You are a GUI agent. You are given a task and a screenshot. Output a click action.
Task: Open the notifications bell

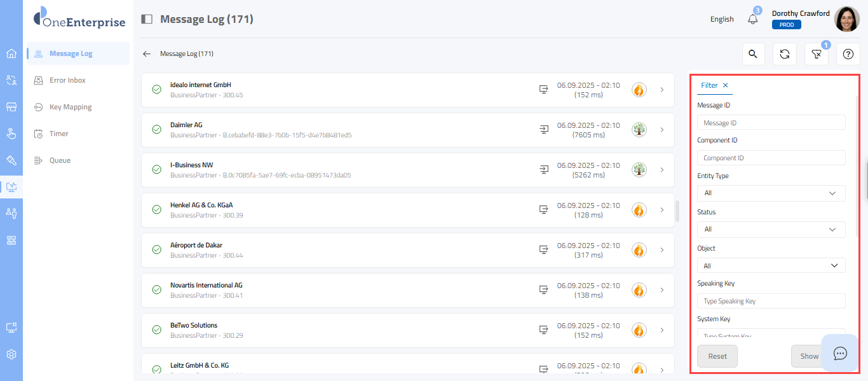click(753, 19)
